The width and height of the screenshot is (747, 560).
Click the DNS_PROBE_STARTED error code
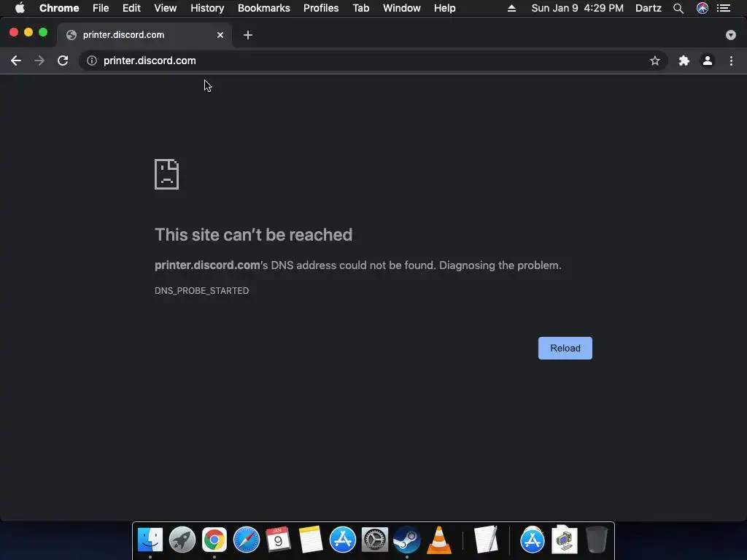pos(201,290)
